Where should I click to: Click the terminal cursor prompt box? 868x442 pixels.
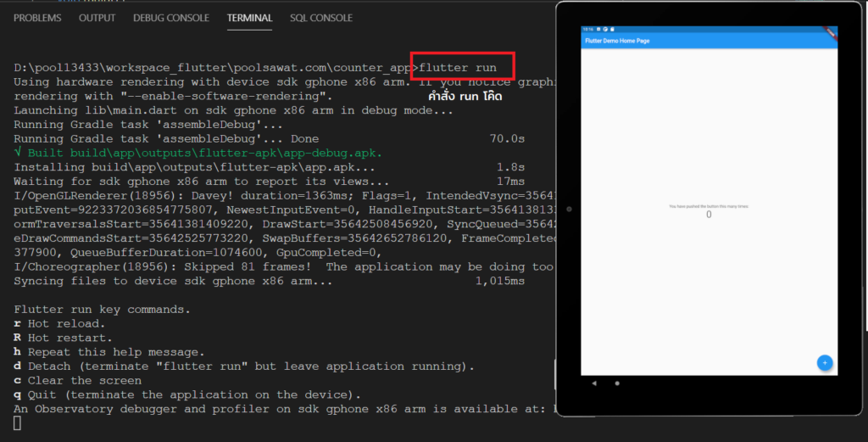tap(17, 422)
